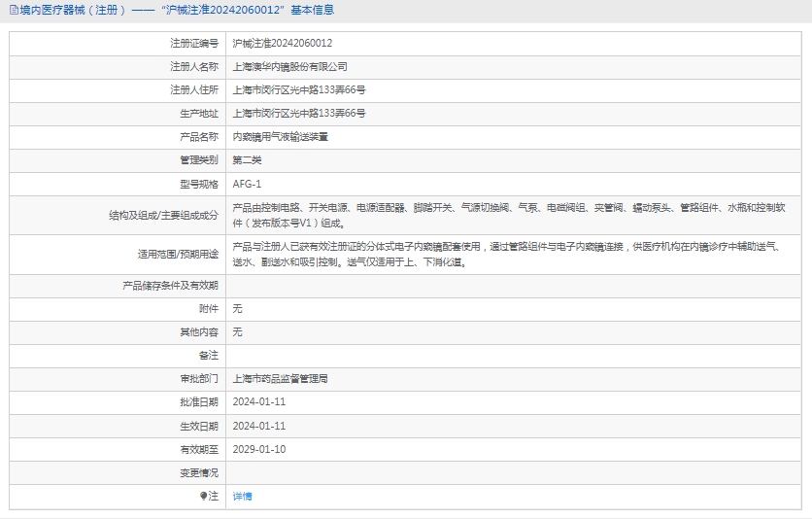
Task: Click the 批准日期 value 2024-01-11
Action: (x=259, y=402)
